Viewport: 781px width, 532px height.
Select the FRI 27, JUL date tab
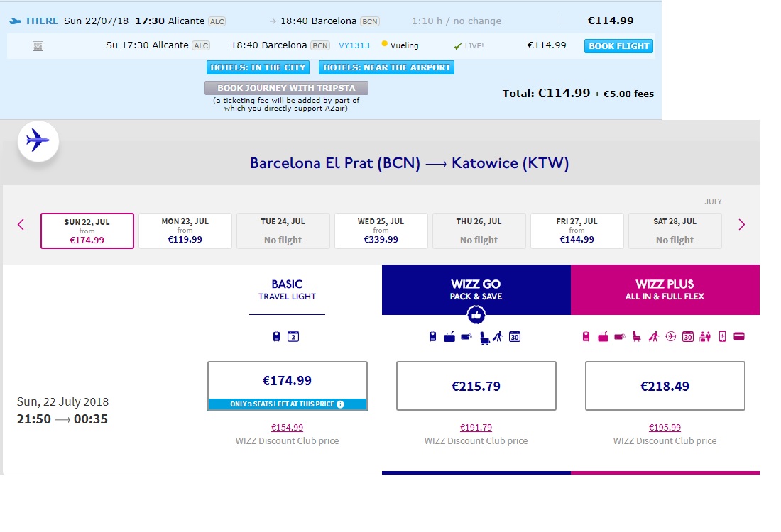pos(577,231)
